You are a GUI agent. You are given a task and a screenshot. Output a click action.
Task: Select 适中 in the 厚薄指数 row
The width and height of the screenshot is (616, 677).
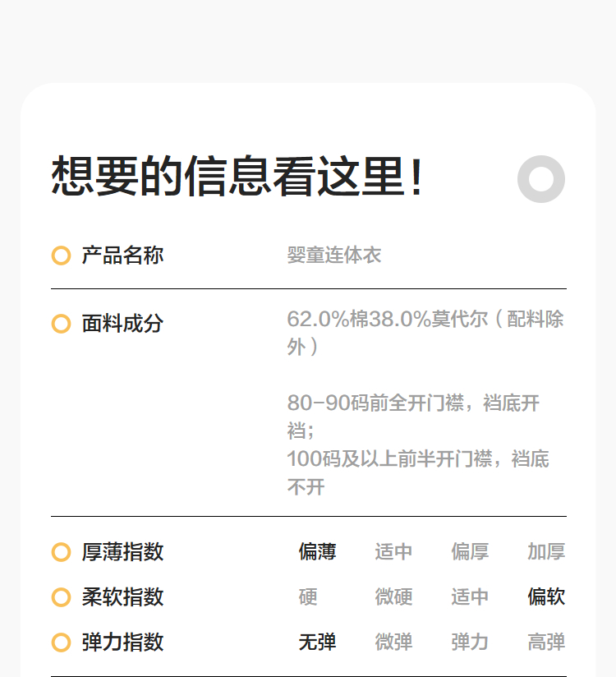pyautogui.click(x=393, y=552)
